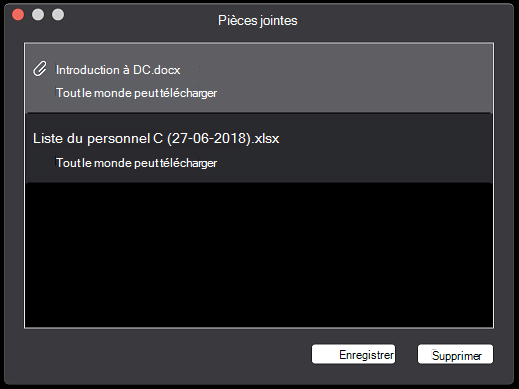Zoom the Pièces jointes window using the third title-bar button
The width and height of the screenshot is (519, 389).
coord(58,15)
